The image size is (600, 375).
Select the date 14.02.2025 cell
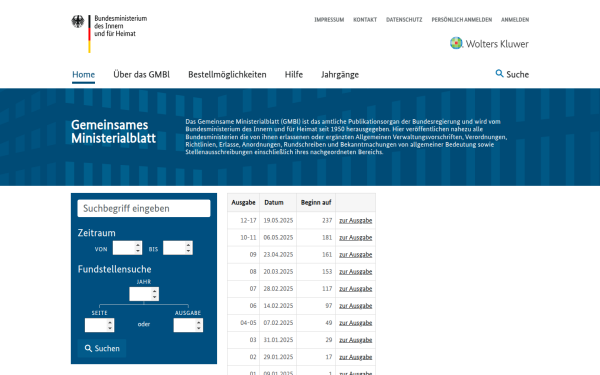[278, 306]
